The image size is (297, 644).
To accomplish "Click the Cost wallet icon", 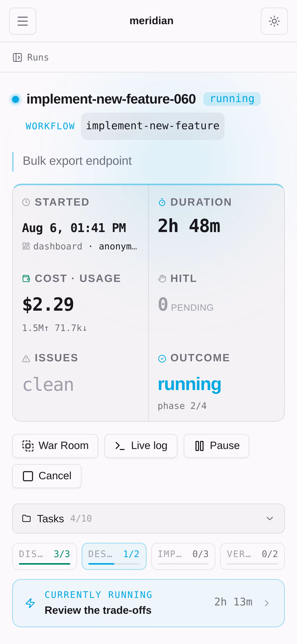I will point(26,279).
